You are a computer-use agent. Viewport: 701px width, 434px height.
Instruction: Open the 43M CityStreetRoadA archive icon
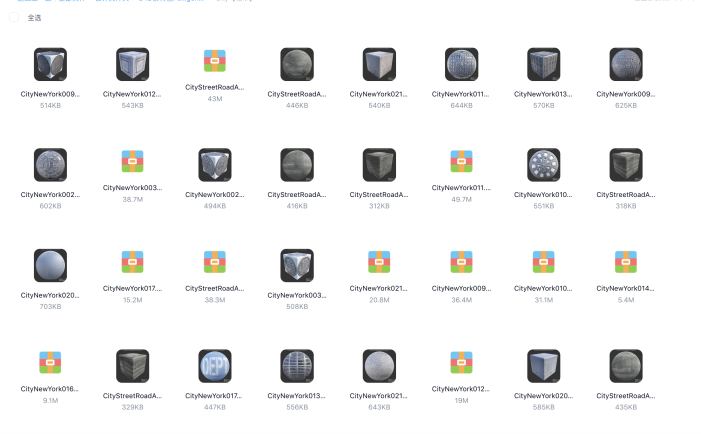pos(215,61)
